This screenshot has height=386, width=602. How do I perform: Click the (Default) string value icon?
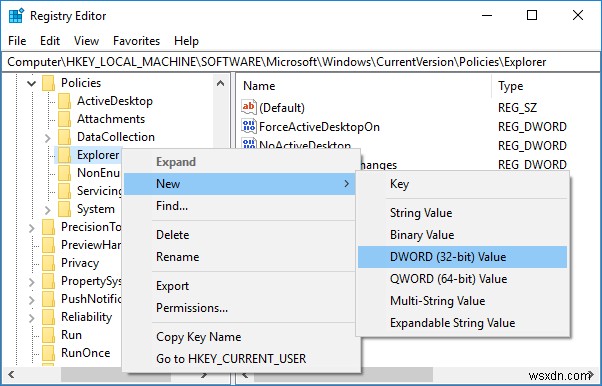pos(249,107)
